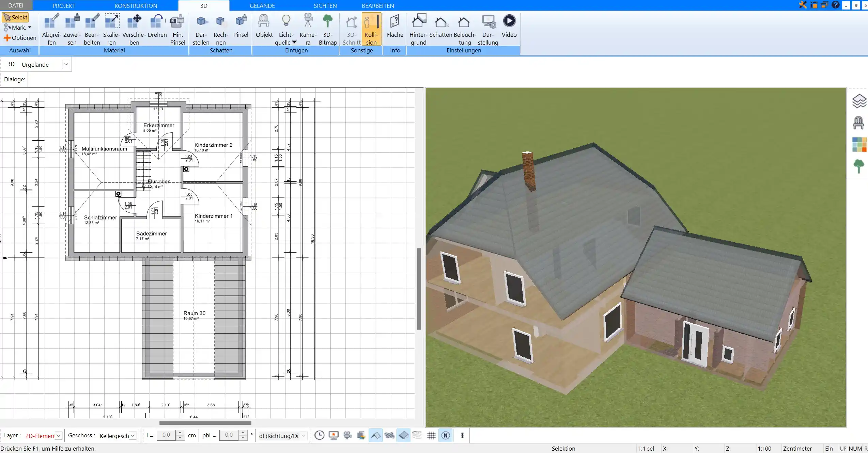Click the monitor with star icon
This screenshot has width=868, height=453.
click(334, 435)
